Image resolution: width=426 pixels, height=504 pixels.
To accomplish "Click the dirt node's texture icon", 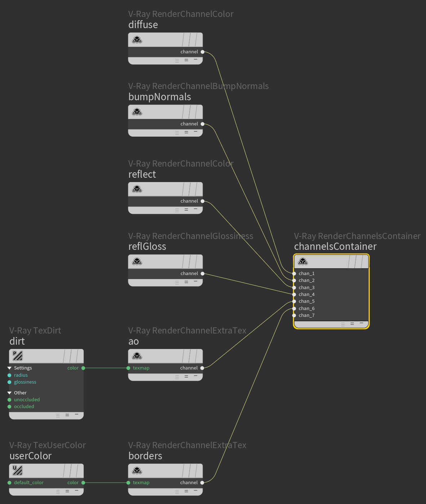I will [x=18, y=356].
